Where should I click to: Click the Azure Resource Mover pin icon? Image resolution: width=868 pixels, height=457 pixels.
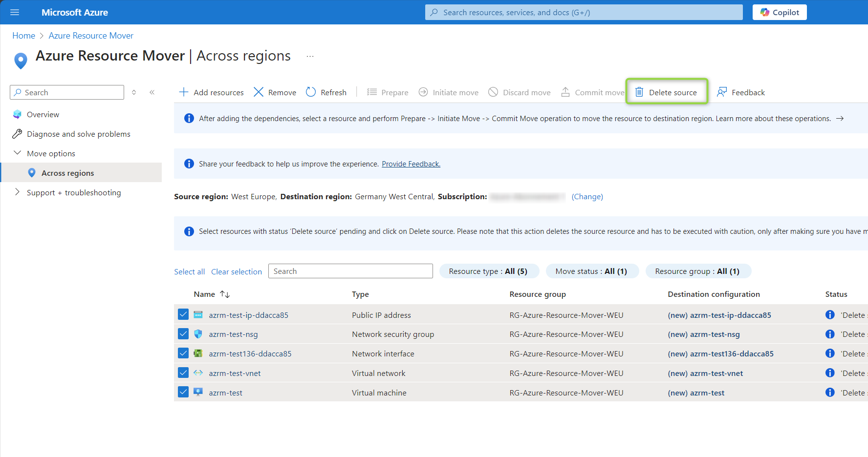click(21, 61)
